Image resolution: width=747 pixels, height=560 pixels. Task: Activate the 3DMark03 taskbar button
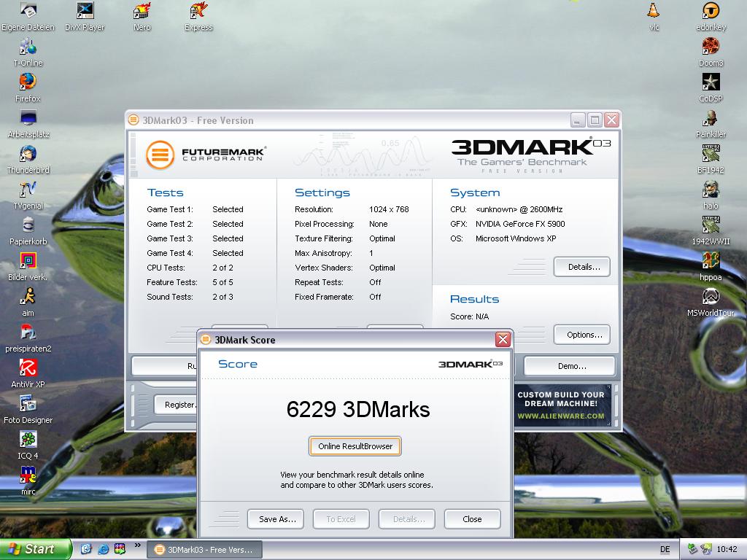pos(204,550)
